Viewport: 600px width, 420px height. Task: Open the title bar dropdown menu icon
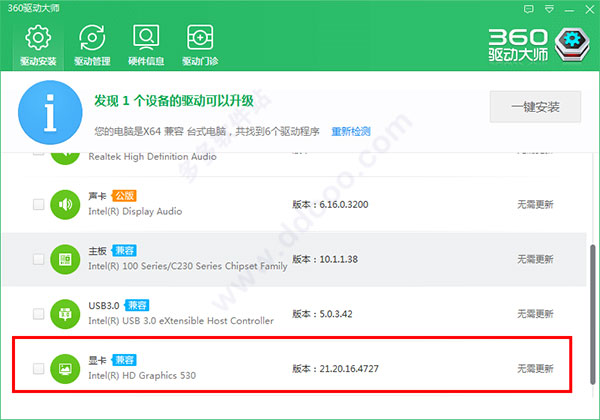click(549, 9)
